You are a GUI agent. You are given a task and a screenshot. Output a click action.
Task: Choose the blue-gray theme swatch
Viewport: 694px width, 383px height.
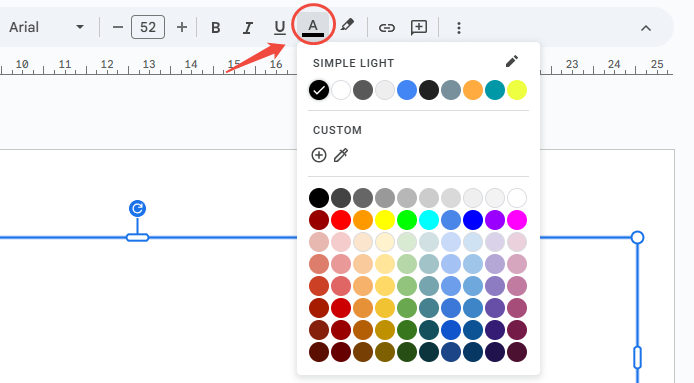pyautogui.click(x=451, y=90)
